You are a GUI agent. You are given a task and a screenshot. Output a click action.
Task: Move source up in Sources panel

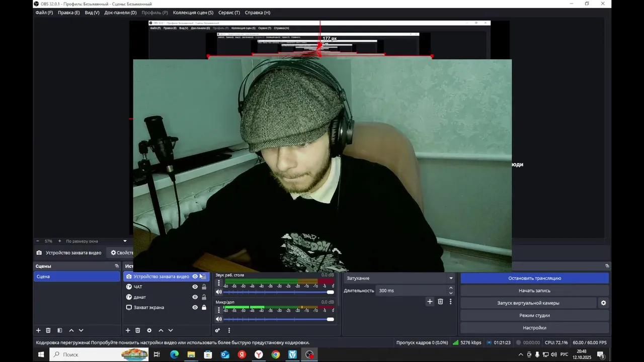point(160,330)
